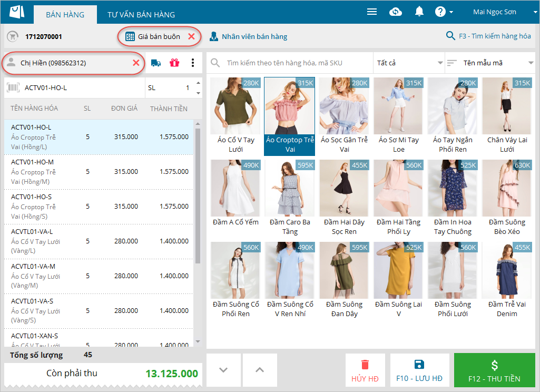This screenshot has width=540, height=392.
Task: Select cart row ACTV01-HO-M
Action: click(99, 172)
